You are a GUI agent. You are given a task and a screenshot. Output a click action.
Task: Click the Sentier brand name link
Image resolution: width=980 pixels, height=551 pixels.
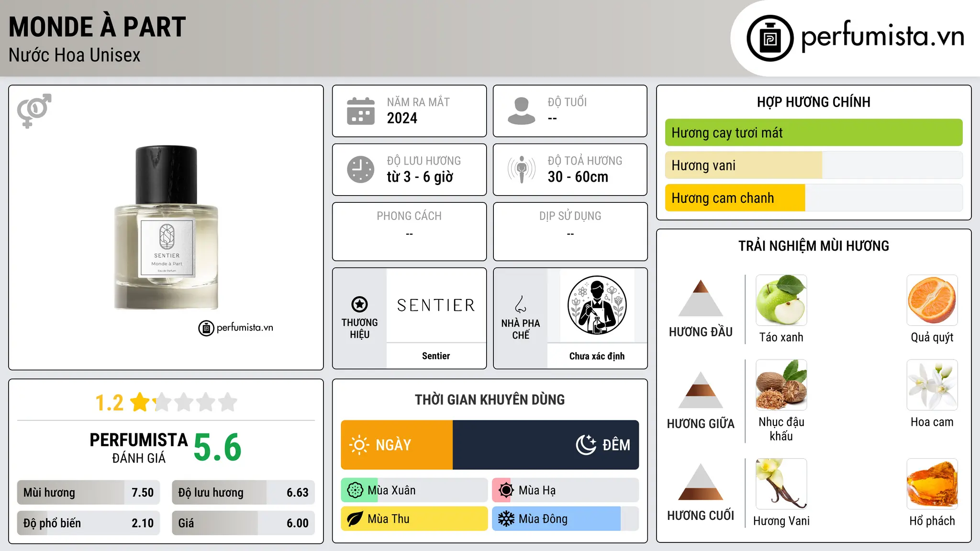click(436, 356)
